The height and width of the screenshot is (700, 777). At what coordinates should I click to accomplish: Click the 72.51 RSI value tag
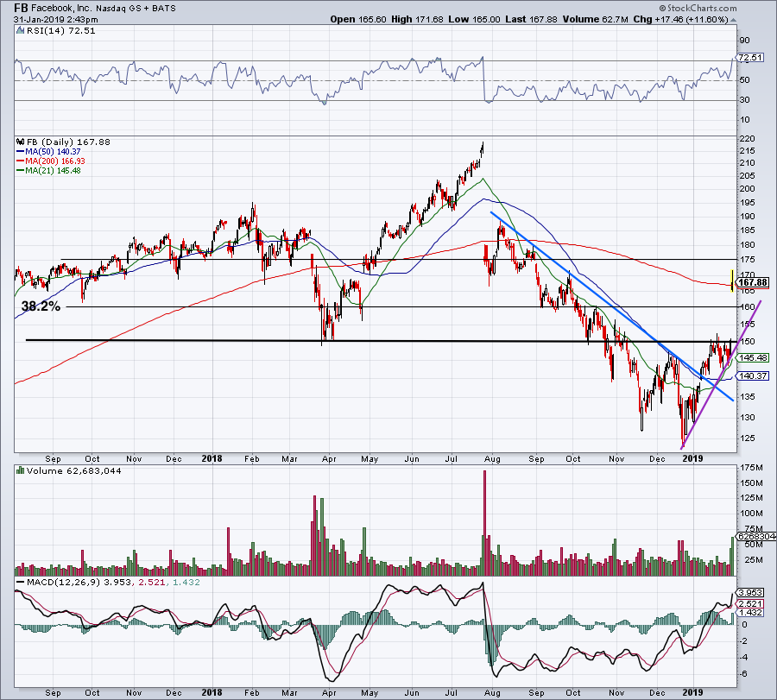(749, 58)
